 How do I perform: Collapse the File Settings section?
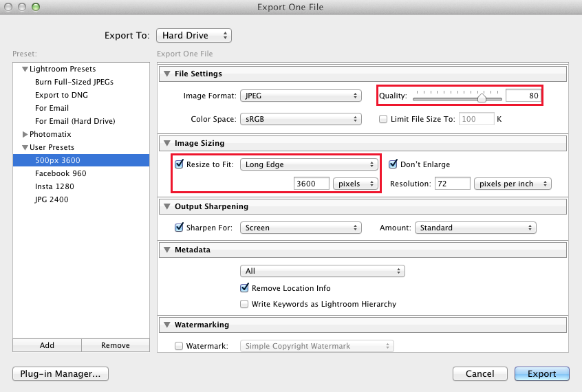click(167, 74)
